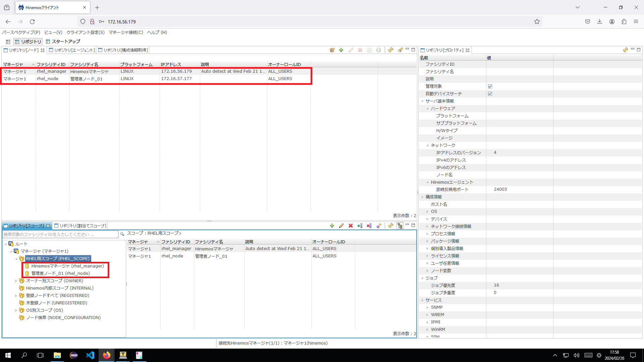Click refresh icon in Repository[Scope] toolbar
Image resolution: width=644 pixels, height=362 pixels.
(391, 226)
